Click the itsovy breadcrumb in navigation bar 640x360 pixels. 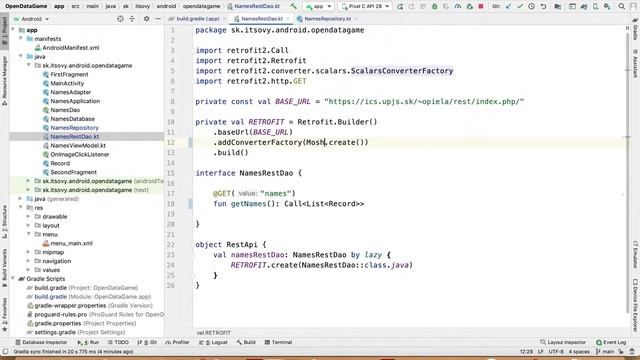point(142,7)
